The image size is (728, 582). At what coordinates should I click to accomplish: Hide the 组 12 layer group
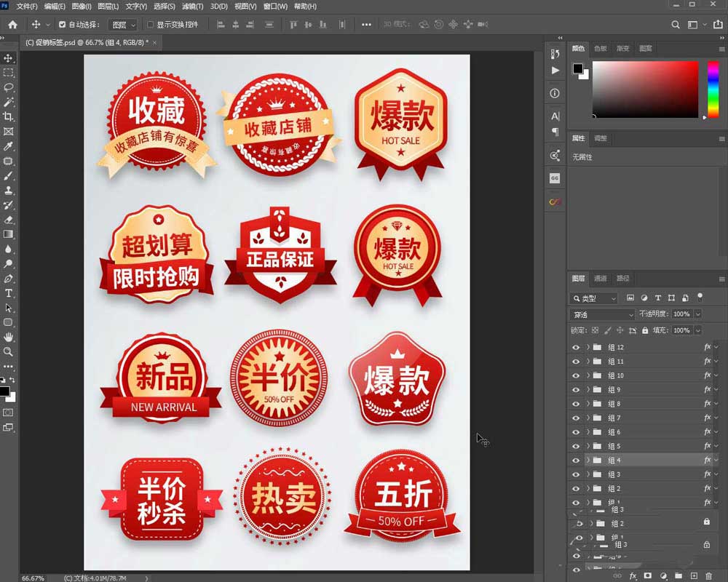(576, 347)
